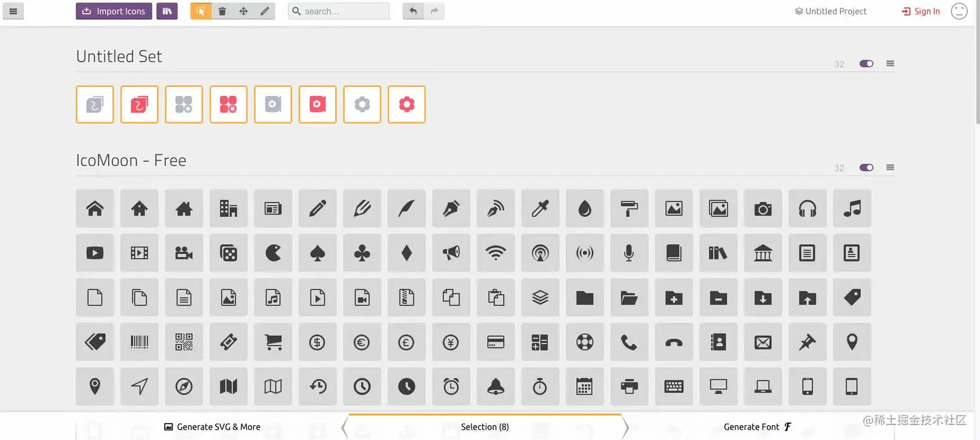The width and height of the screenshot is (980, 440).
Task: Select the red gear custom icon
Action: 406,104
